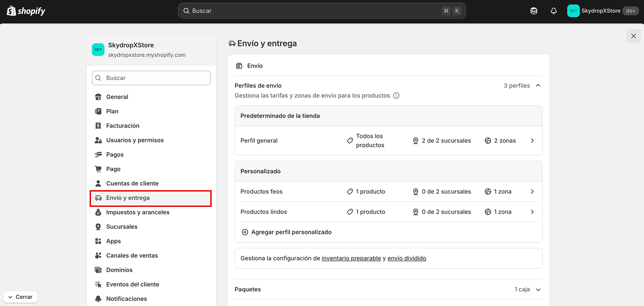Open the Sidekick assistant icon in the top bar
This screenshot has width=644, height=306.
534,11
